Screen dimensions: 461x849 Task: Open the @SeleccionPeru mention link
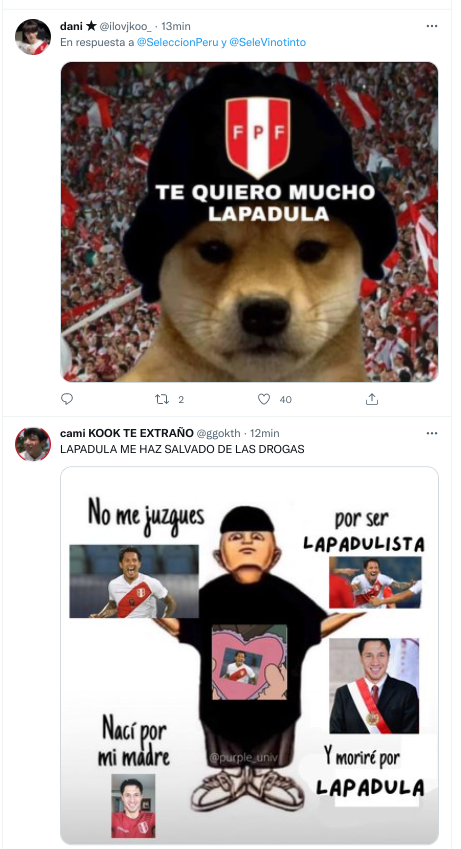[x=178, y=42]
